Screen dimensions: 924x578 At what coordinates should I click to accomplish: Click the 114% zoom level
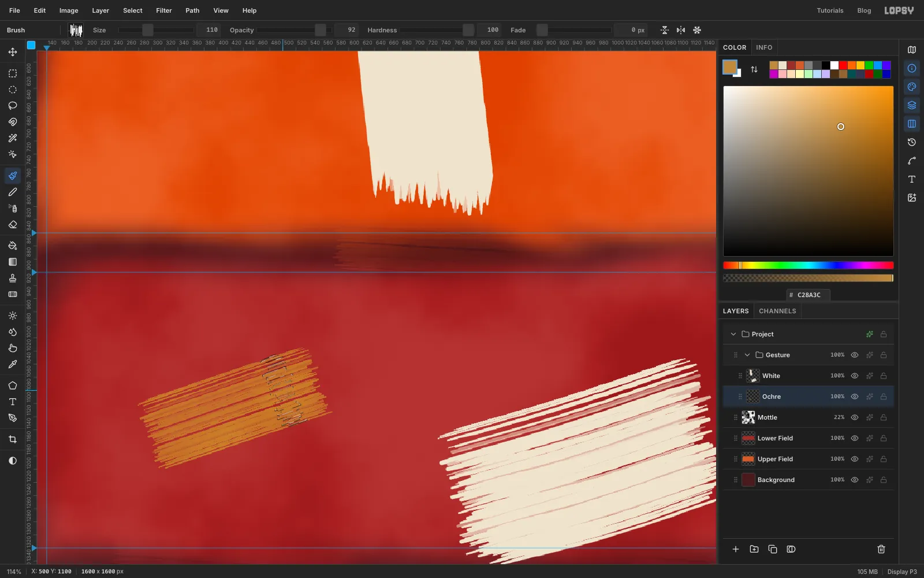point(14,572)
